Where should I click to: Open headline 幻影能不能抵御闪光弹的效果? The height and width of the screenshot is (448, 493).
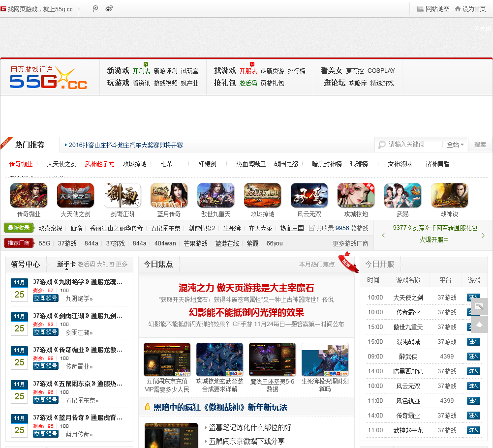tap(246, 312)
